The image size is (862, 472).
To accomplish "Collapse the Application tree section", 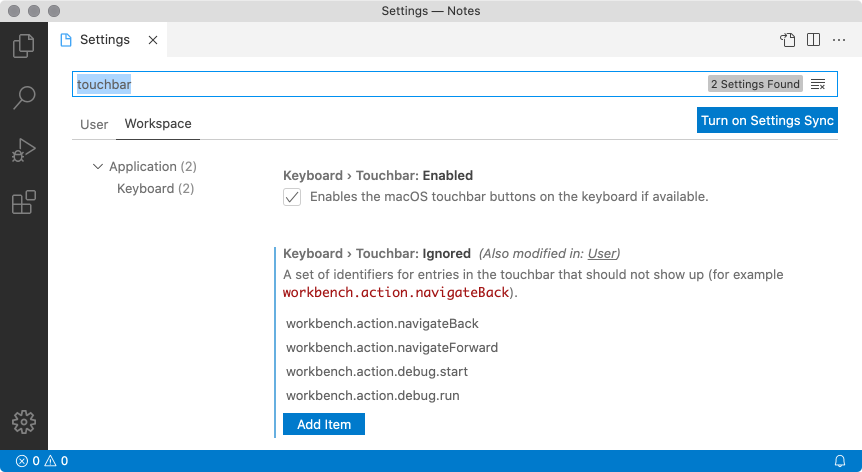I will [98, 167].
